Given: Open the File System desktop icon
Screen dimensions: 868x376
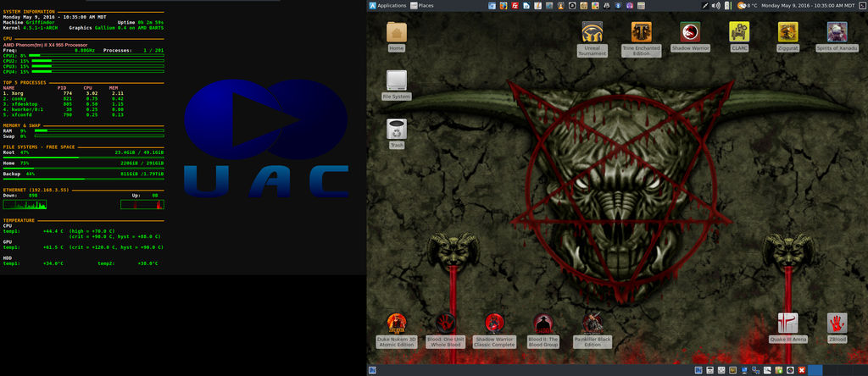Looking at the screenshot, I should pyautogui.click(x=397, y=85).
